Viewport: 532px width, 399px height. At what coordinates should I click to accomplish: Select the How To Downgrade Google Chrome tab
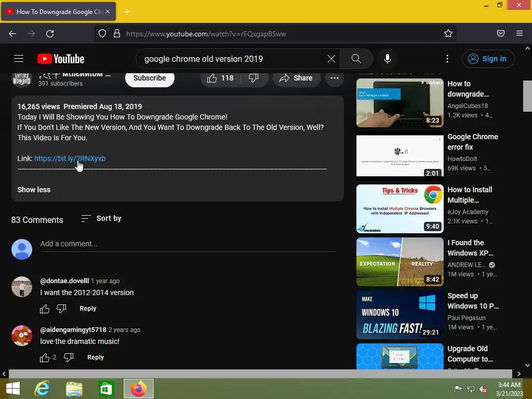(58, 11)
